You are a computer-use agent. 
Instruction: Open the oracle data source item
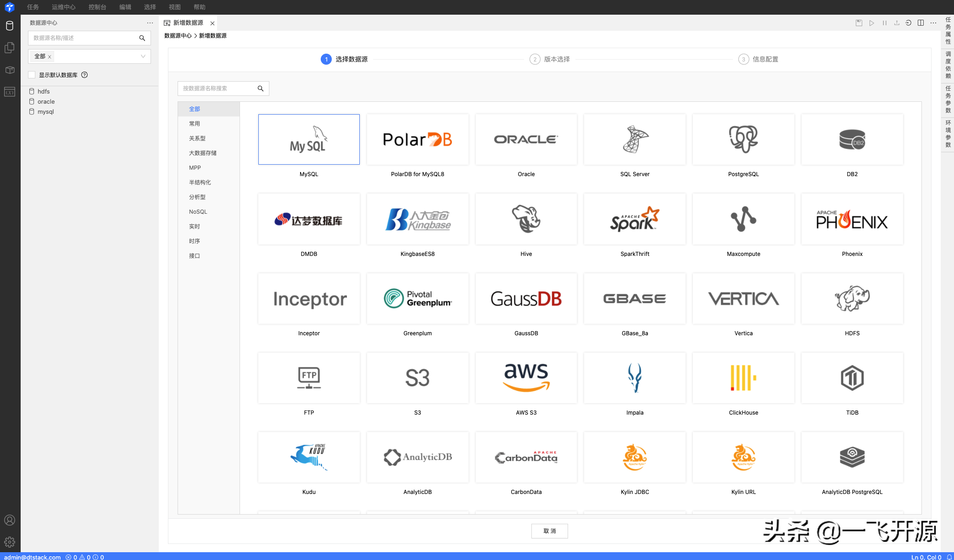pyautogui.click(x=46, y=102)
